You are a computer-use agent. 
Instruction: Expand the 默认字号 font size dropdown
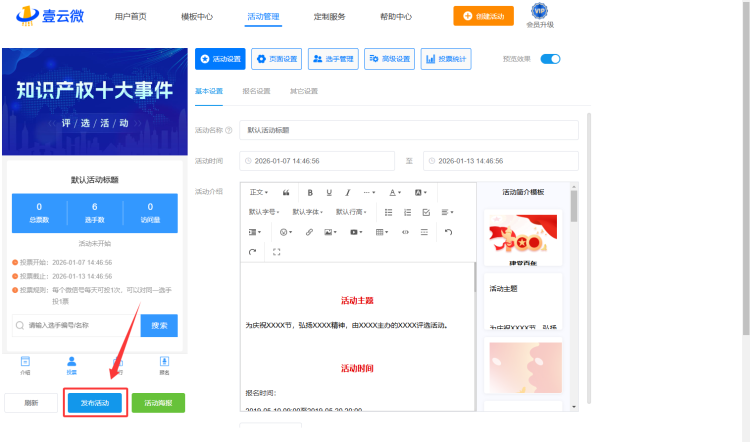[265, 212]
